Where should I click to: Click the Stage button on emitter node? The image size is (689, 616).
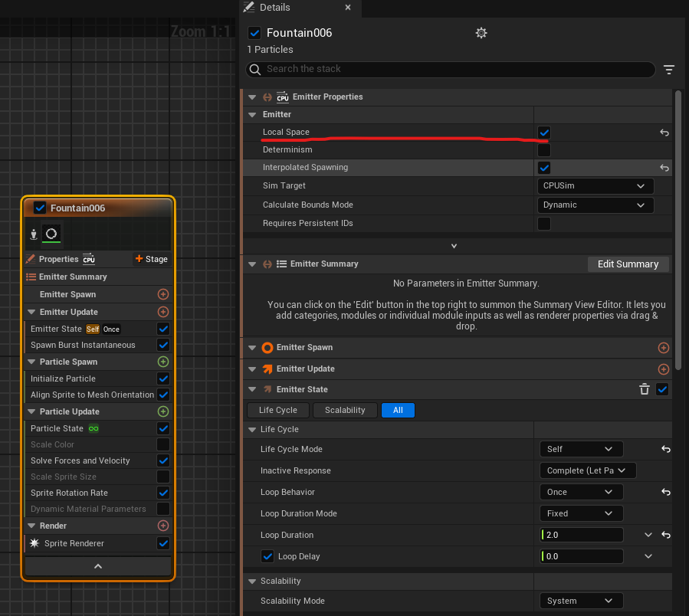[151, 259]
